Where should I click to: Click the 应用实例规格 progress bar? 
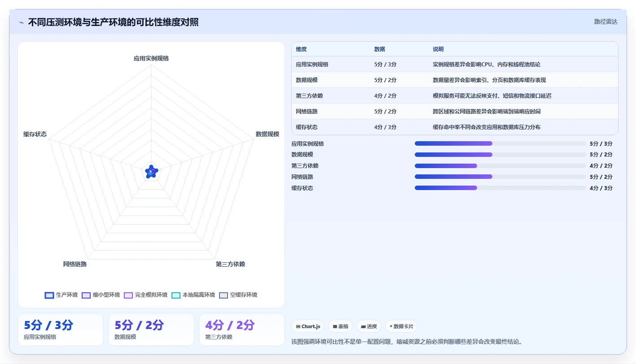click(500, 143)
